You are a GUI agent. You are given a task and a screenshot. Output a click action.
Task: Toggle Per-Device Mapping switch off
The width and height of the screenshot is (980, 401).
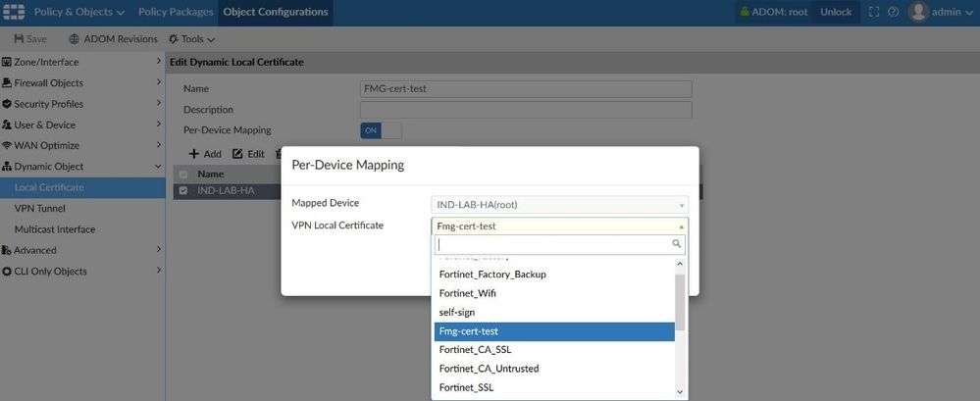coord(381,130)
